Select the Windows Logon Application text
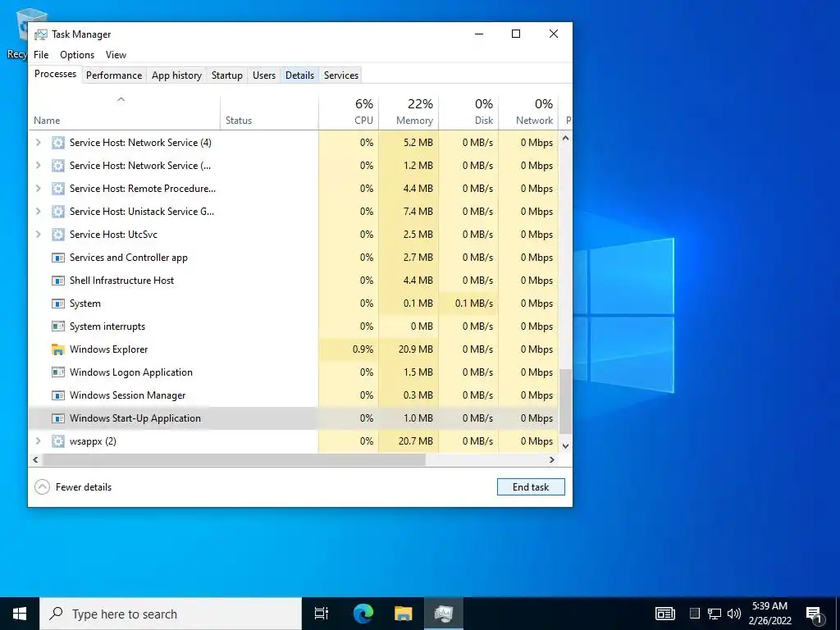840x630 pixels. (x=131, y=372)
